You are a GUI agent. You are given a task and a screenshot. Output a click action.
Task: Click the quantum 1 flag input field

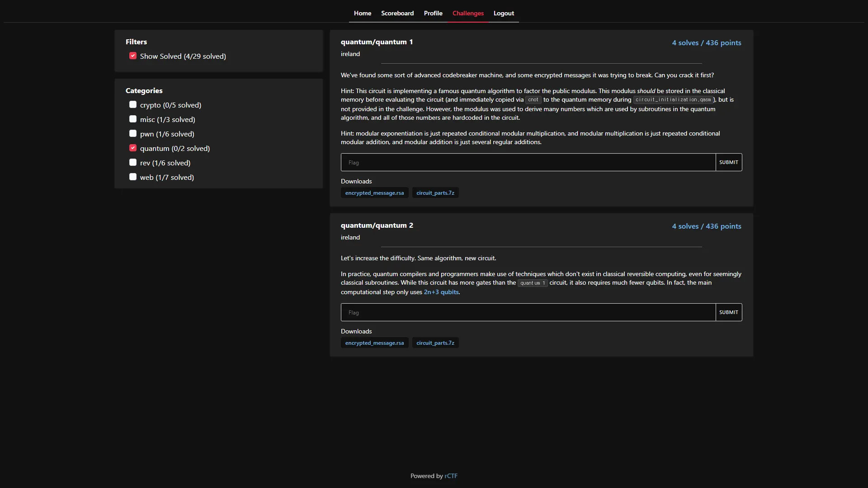[x=528, y=162]
